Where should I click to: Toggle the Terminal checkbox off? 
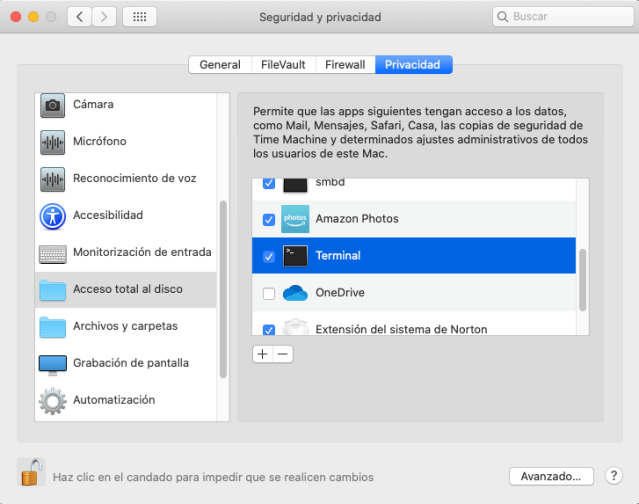[268, 256]
